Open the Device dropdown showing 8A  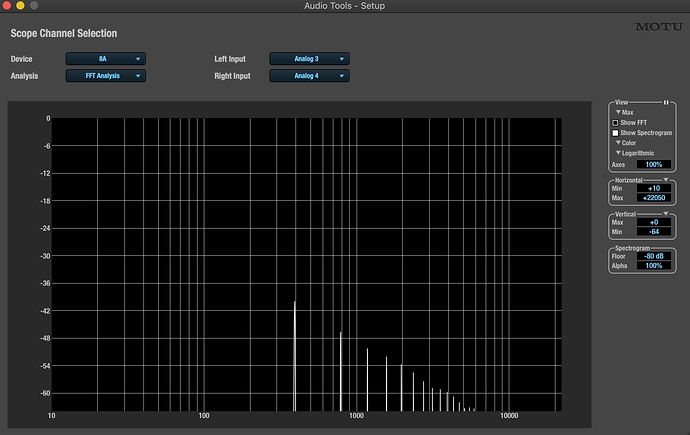click(106, 58)
